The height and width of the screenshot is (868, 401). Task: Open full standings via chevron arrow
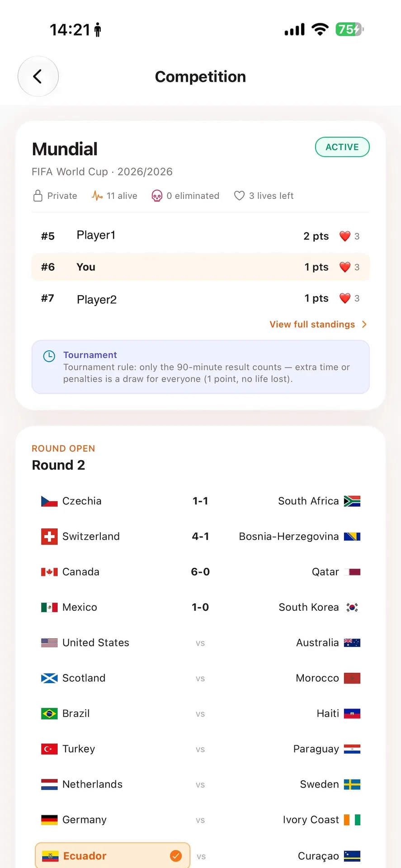click(364, 324)
